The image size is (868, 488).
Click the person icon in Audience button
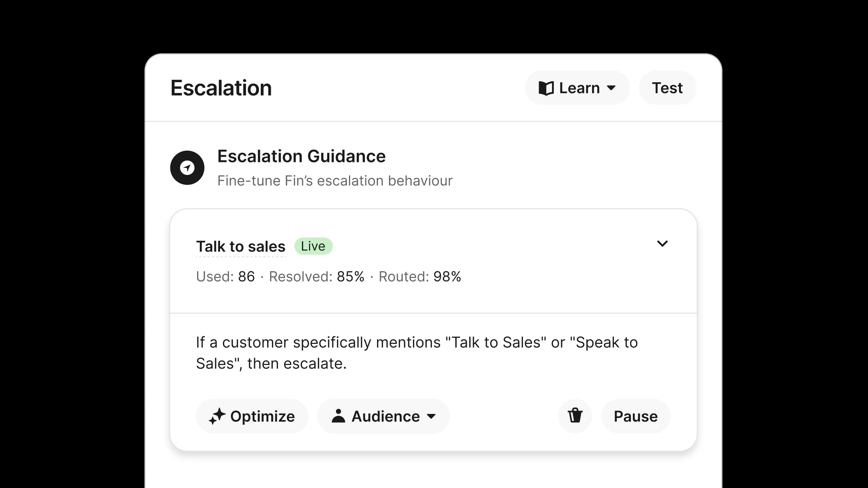(339, 416)
